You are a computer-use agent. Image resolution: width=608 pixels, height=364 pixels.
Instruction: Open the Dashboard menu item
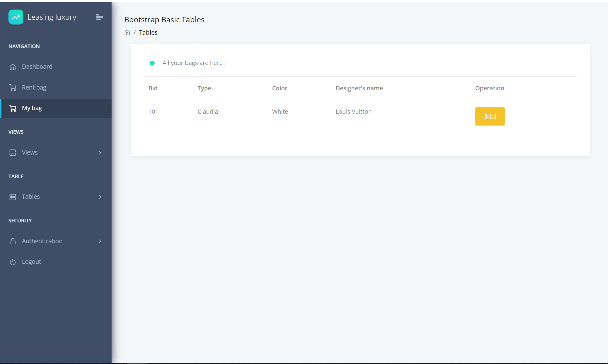(37, 67)
